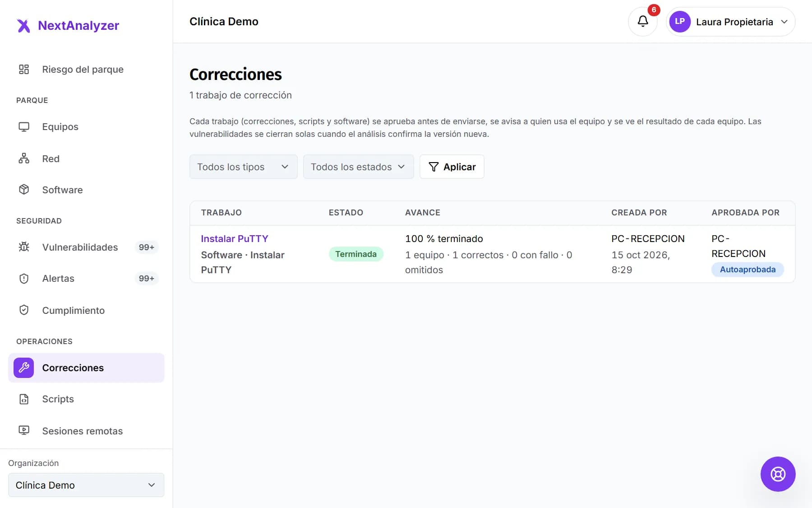Open the Scripts menu label
This screenshot has height=508, width=812.
point(58,399)
